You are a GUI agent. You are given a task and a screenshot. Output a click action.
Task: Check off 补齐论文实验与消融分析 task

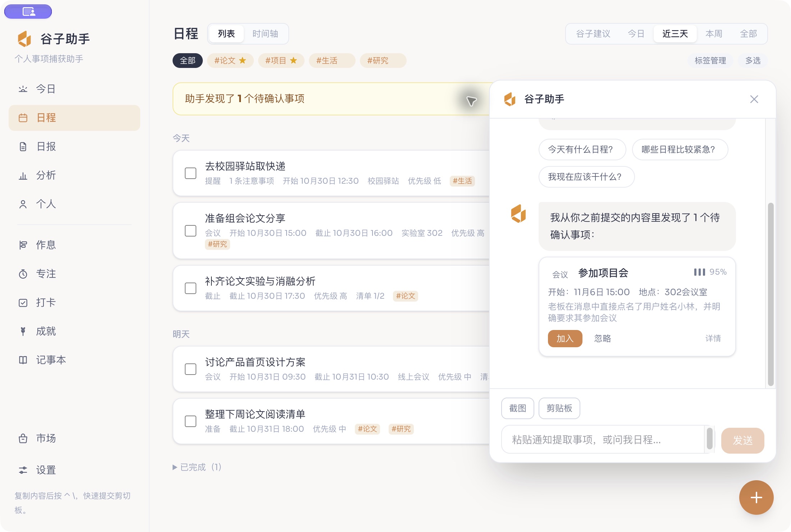[191, 288]
